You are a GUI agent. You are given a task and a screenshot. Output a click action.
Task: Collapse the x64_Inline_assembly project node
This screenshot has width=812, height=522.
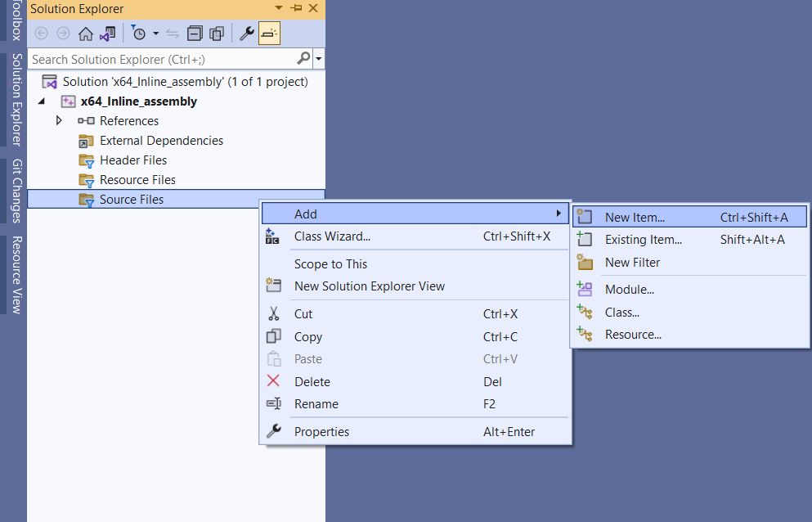tap(43, 101)
